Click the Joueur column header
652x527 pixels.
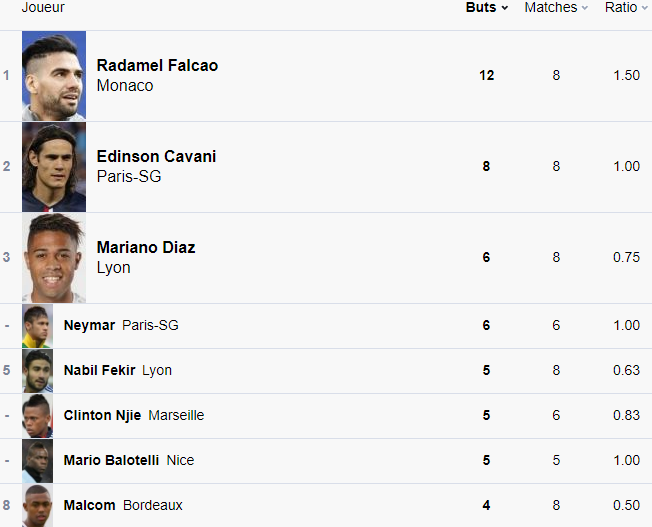[x=43, y=7]
